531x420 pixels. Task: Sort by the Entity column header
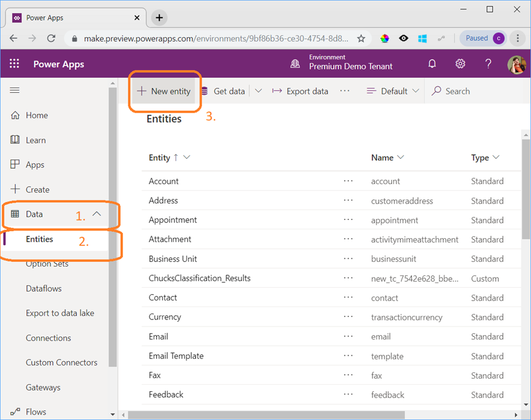(x=159, y=158)
